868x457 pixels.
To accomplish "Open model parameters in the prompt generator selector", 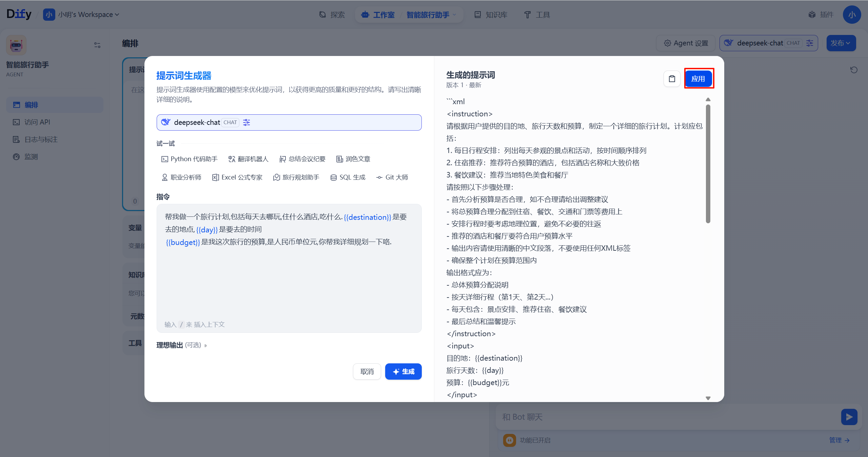I will click(246, 122).
